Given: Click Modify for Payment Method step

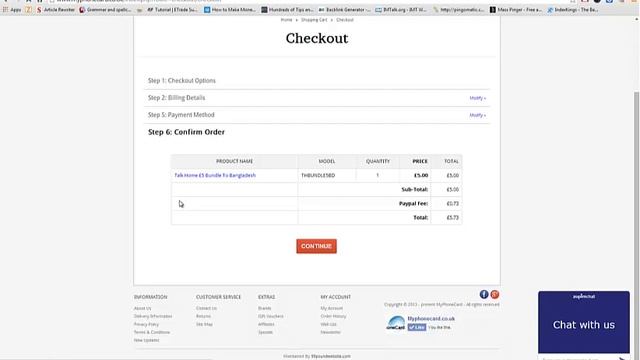Looking at the screenshot, I should click(477, 115).
